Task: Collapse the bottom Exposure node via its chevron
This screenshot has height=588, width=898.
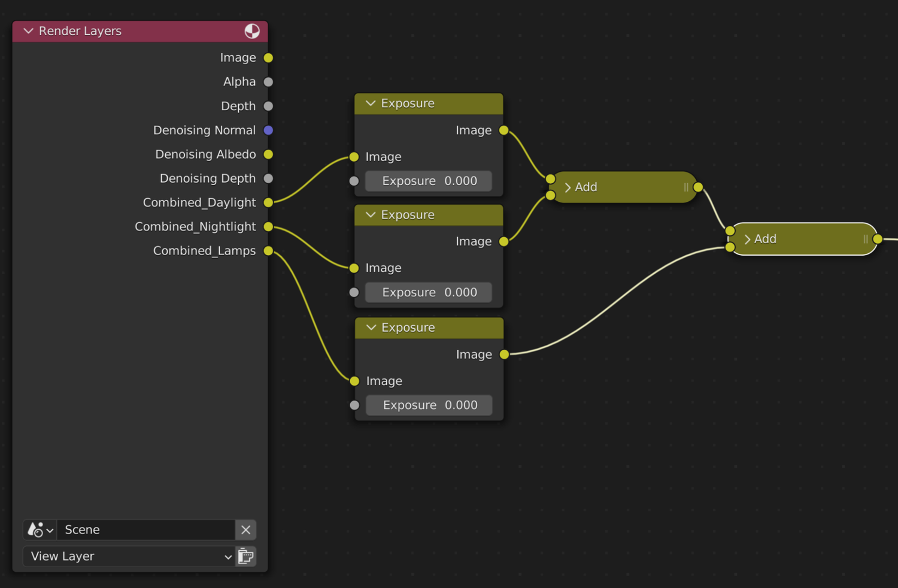Action: coord(371,328)
